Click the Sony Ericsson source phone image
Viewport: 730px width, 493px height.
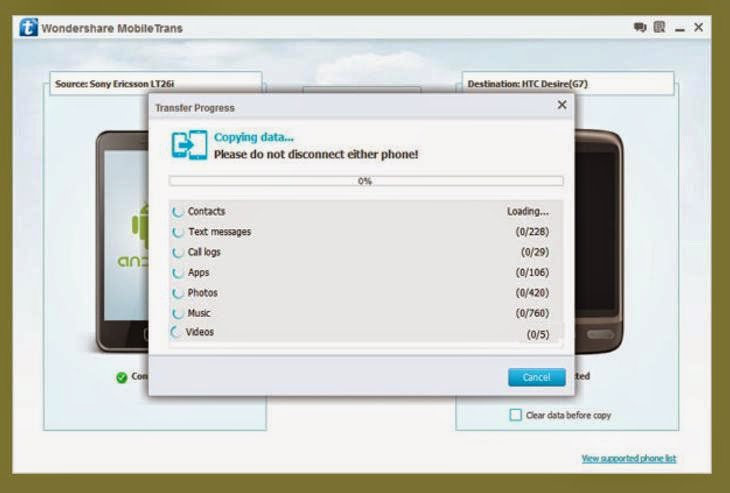tap(122, 241)
